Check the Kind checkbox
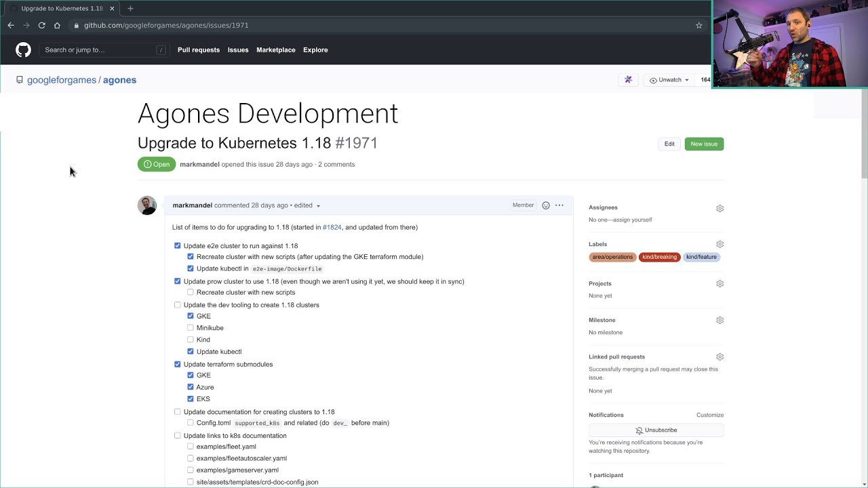Image resolution: width=868 pixels, height=488 pixels. (x=191, y=340)
